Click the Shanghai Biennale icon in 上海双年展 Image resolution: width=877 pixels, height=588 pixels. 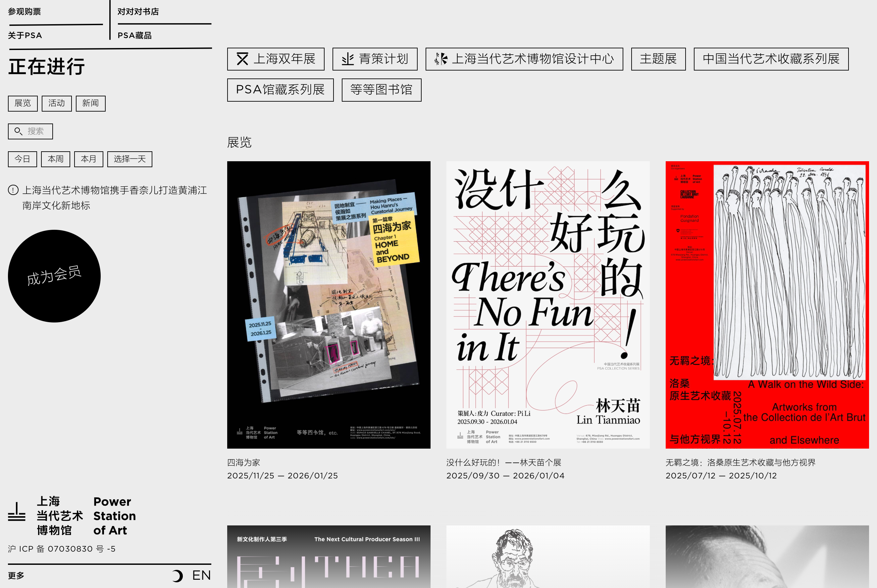point(242,59)
